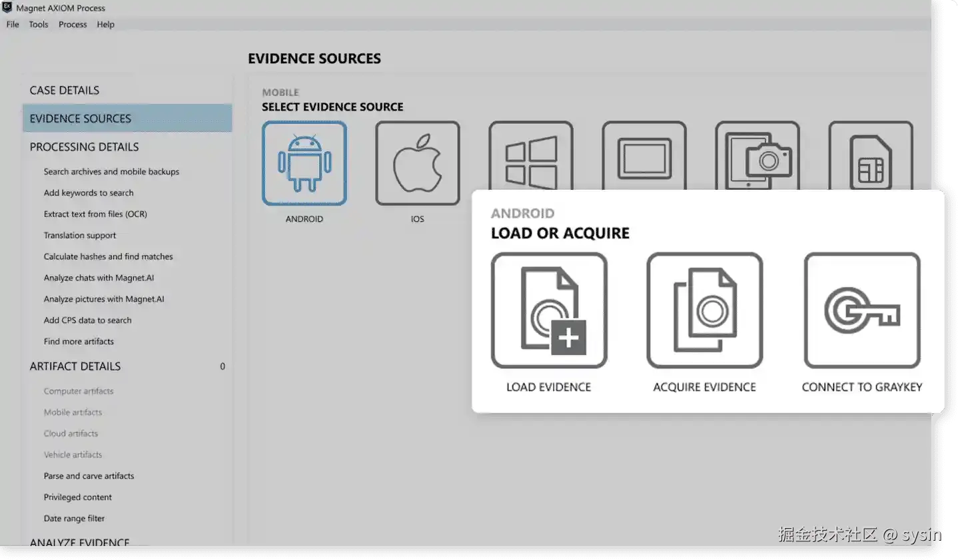Click the Acquire Evidence icon
Screen dimensions: 958x560
click(705, 310)
